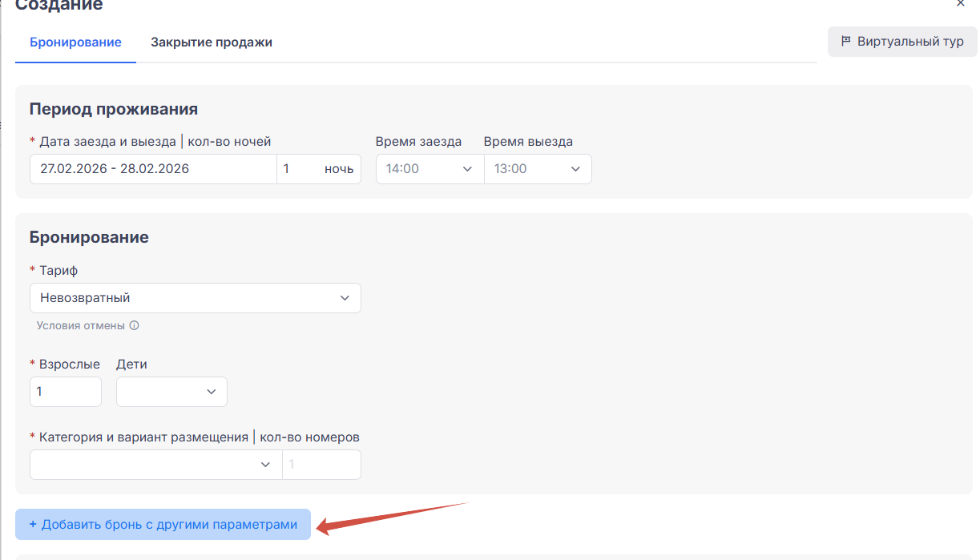The height and width of the screenshot is (560, 980).
Task: Open the Условия отмены link
Action: click(80, 326)
